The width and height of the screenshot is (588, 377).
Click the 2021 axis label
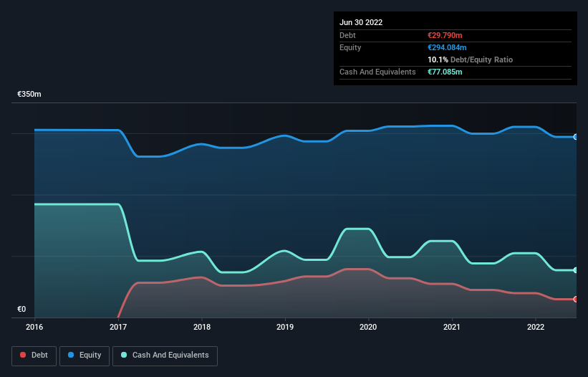[x=452, y=327]
